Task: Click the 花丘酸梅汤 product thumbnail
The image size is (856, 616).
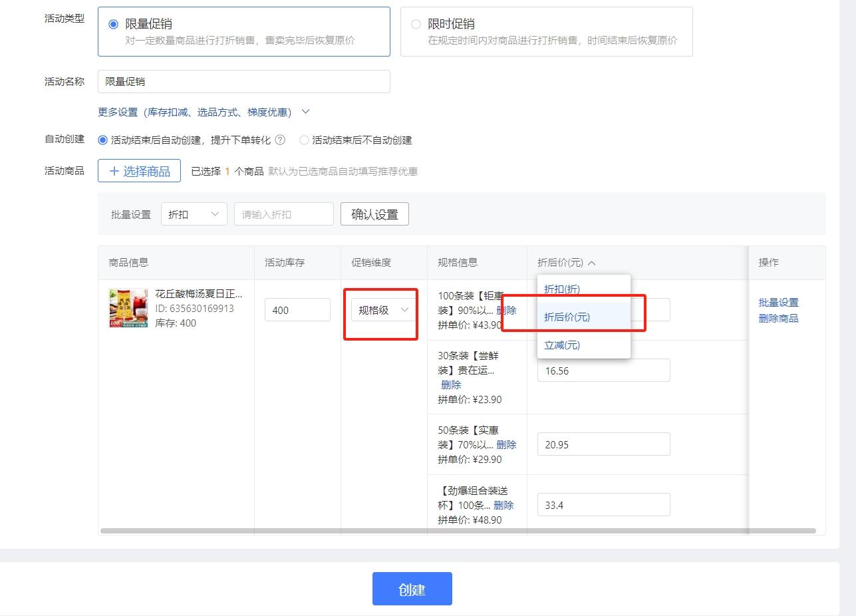Action: (x=128, y=307)
